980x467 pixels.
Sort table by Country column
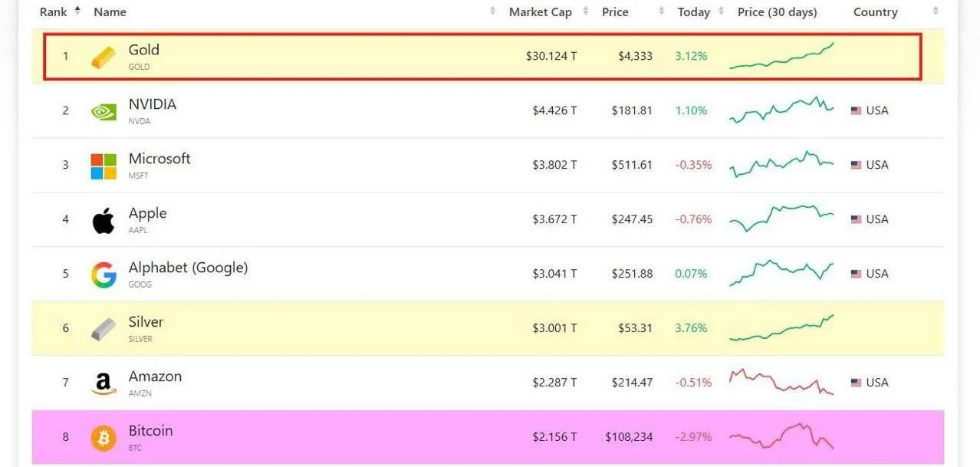(x=875, y=12)
